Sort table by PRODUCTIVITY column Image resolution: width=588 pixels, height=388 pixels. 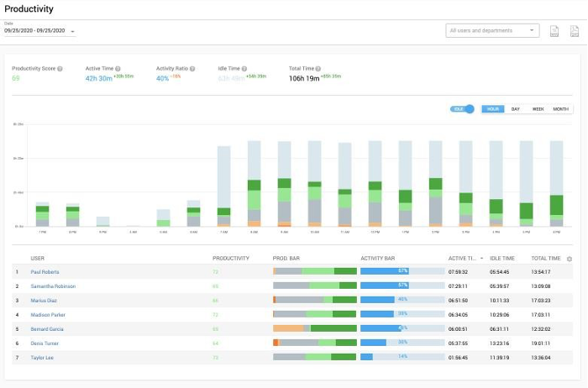coord(231,259)
